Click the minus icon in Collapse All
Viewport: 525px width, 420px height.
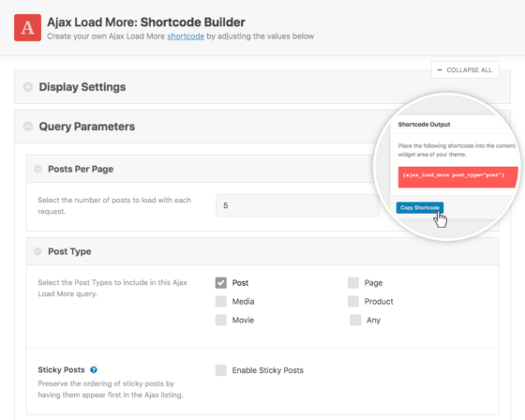(x=440, y=70)
